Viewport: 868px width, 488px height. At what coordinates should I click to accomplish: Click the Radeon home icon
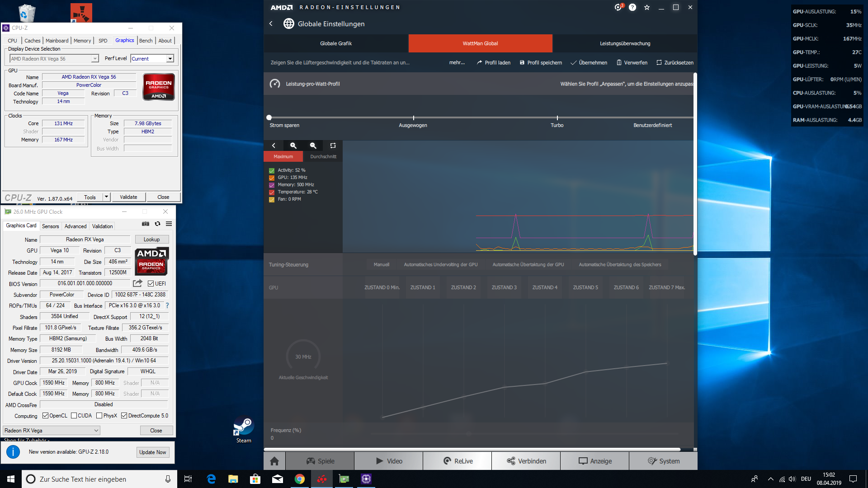(274, 461)
